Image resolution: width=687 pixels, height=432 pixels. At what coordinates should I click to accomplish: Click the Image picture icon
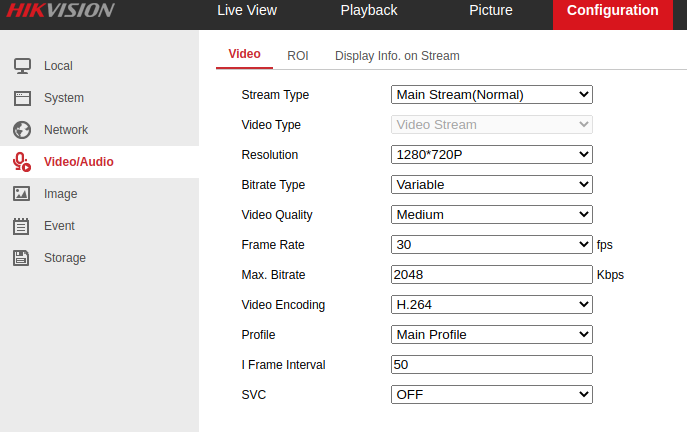[x=21, y=194]
